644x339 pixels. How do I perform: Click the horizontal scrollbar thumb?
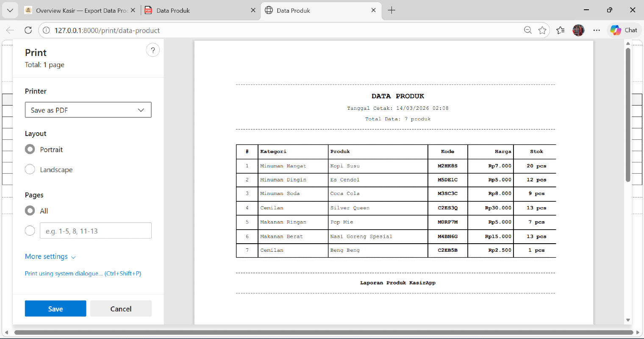point(324,332)
